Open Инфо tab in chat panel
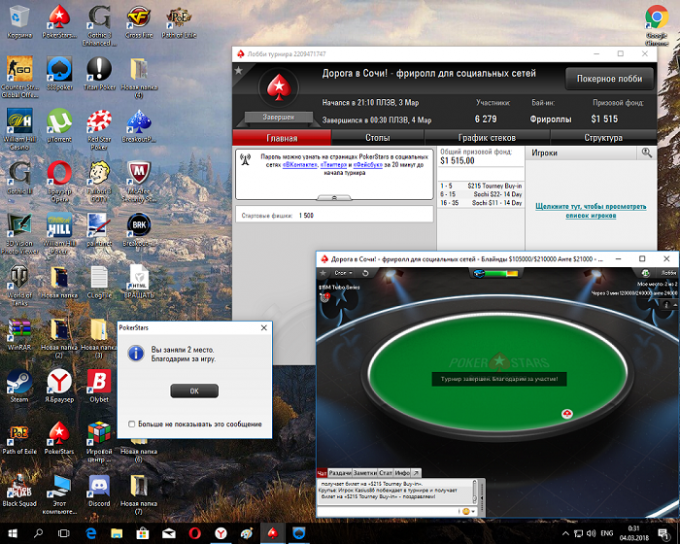The image size is (680, 544). pos(402,472)
